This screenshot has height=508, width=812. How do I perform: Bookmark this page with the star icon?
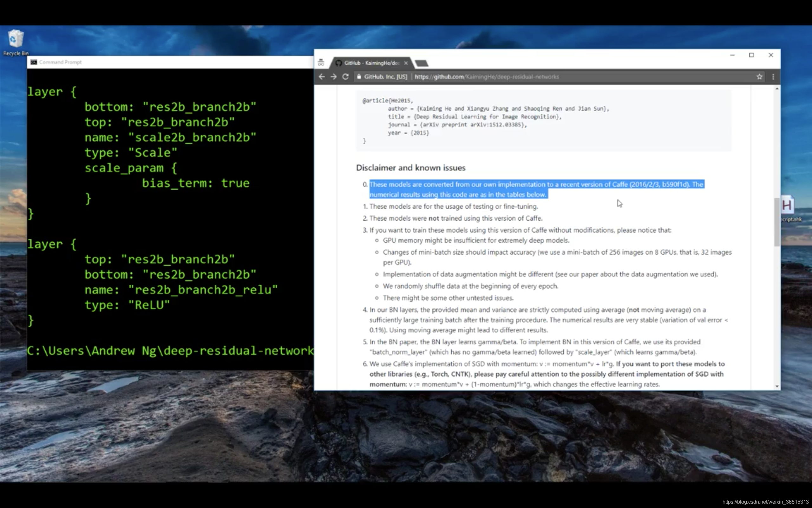click(x=759, y=77)
